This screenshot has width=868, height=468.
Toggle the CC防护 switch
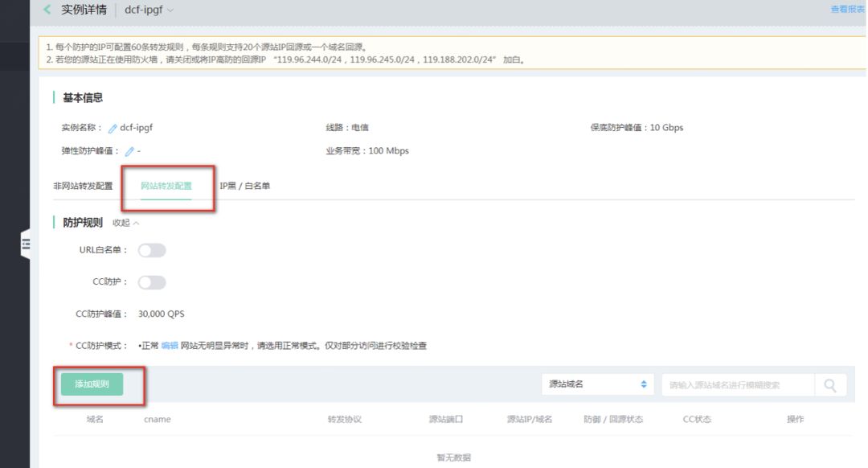click(x=152, y=282)
